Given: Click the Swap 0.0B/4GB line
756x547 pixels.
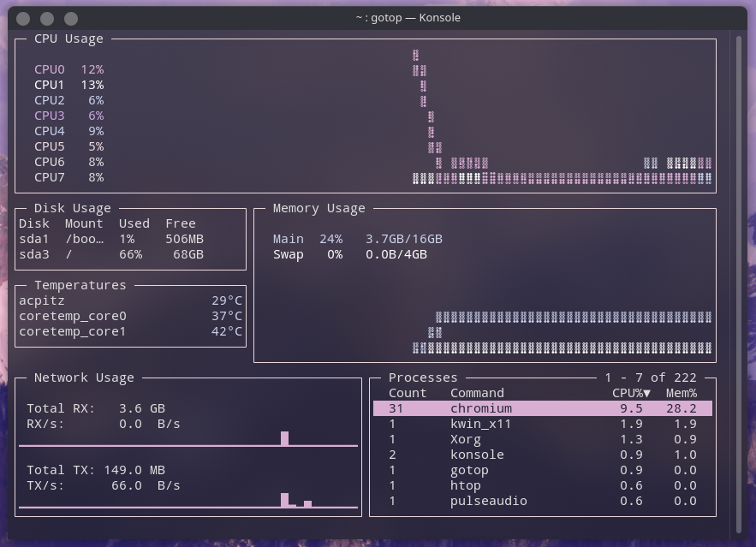Looking at the screenshot, I should click(350, 254).
